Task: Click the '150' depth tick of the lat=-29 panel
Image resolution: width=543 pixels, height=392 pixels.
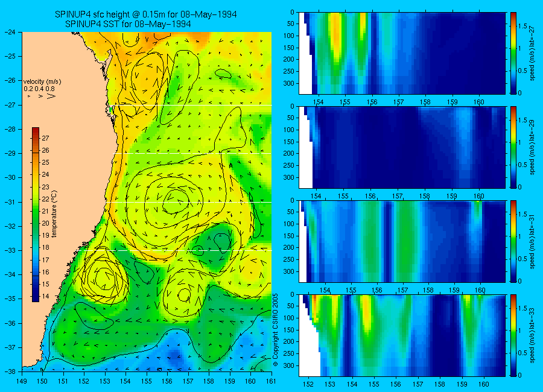Action: 289,142
